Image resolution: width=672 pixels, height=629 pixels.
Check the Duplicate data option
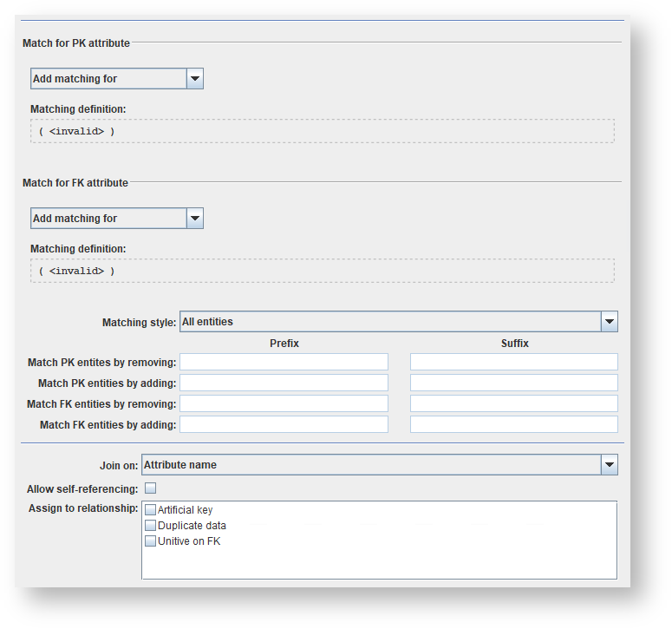point(151,526)
